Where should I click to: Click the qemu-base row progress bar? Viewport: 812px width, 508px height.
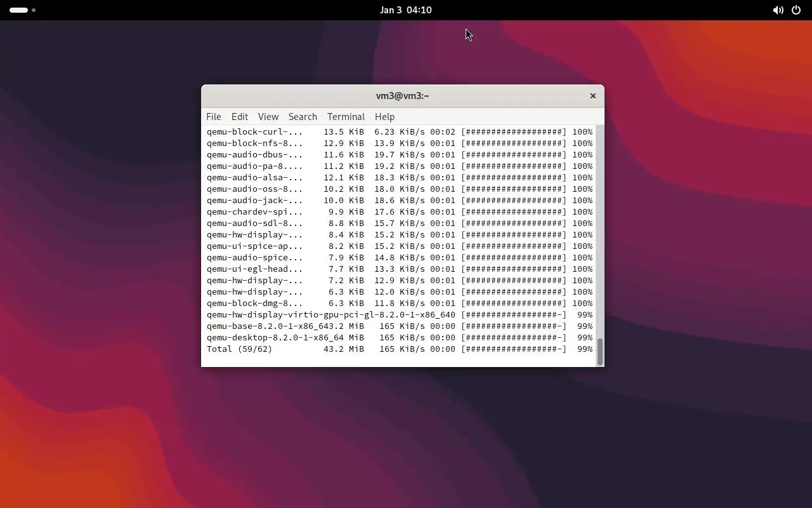pyautogui.click(x=514, y=326)
